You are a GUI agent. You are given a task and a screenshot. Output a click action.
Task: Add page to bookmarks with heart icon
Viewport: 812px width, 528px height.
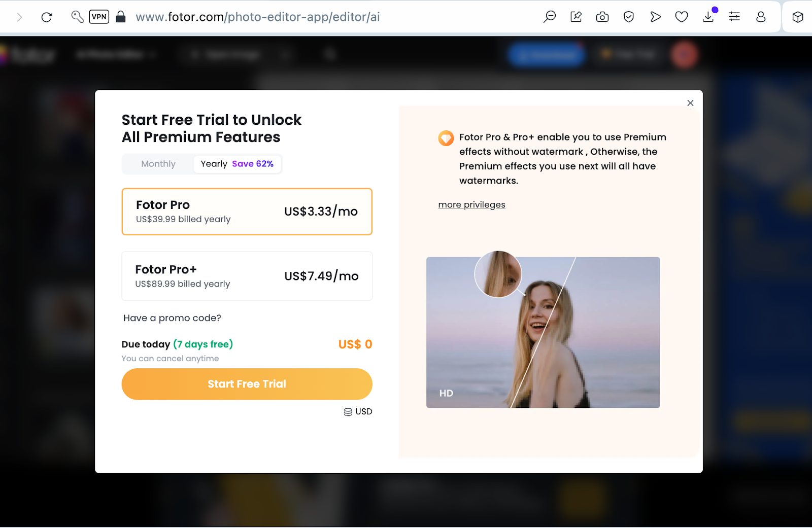click(682, 17)
